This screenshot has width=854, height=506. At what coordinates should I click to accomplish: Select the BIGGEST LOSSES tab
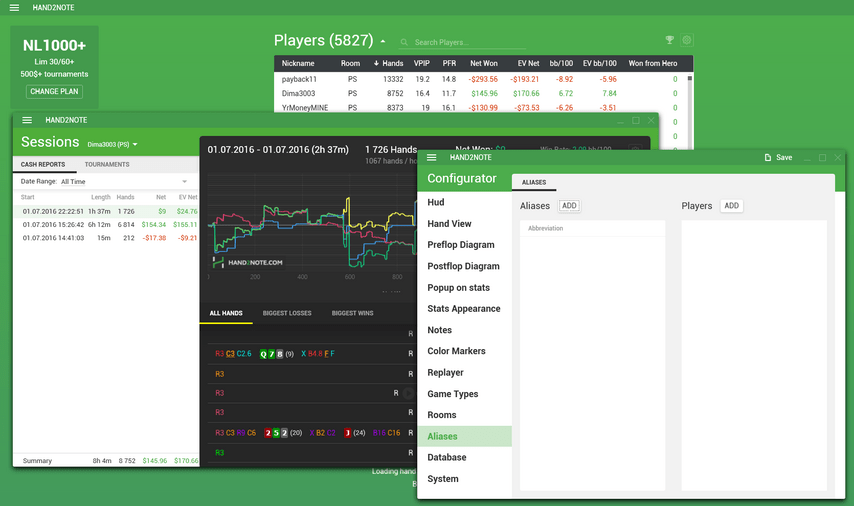tap(287, 313)
